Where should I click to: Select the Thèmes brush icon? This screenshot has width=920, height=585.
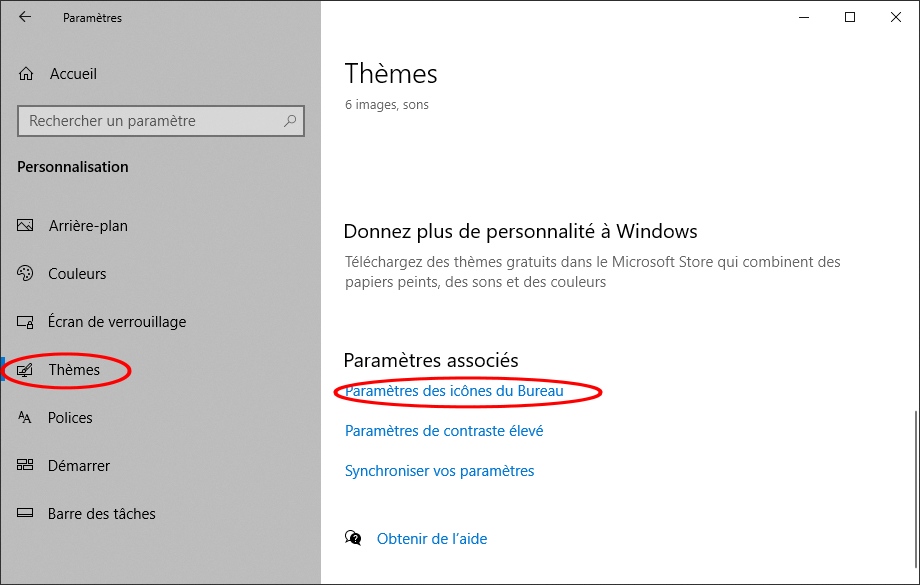[25, 370]
